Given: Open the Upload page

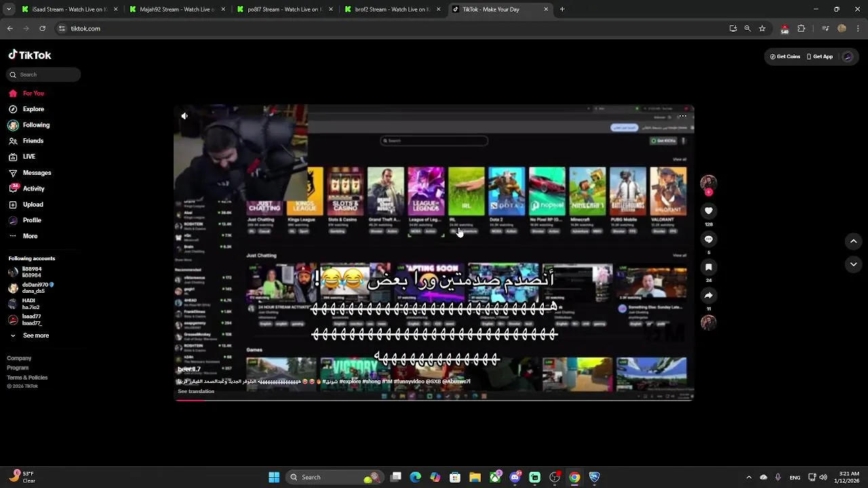Looking at the screenshot, I should pyautogui.click(x=27, y=205).
